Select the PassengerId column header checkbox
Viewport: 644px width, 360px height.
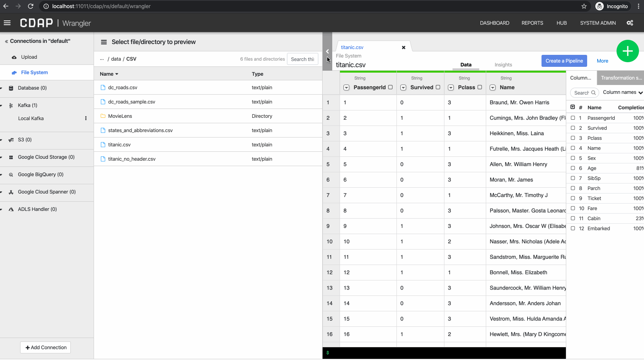pos(390,87)
